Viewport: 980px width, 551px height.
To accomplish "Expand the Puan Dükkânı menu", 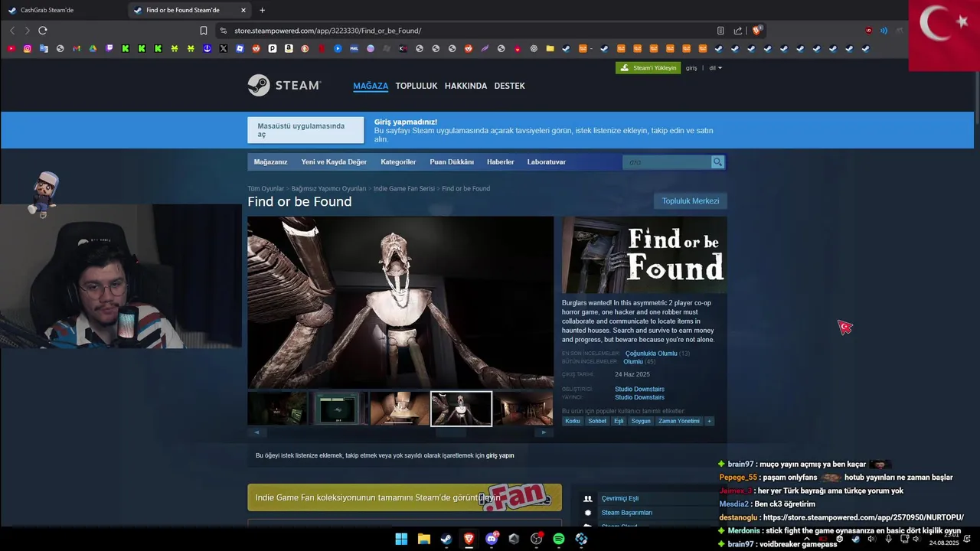I will coord(452,162).
